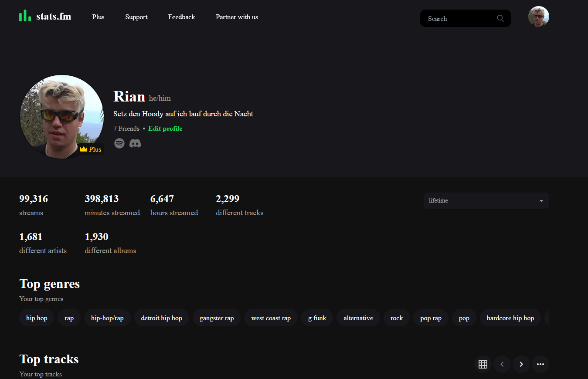Screen dimensions: 588x379
Task: Open the Support page
Action: click(x=136, y=17)
